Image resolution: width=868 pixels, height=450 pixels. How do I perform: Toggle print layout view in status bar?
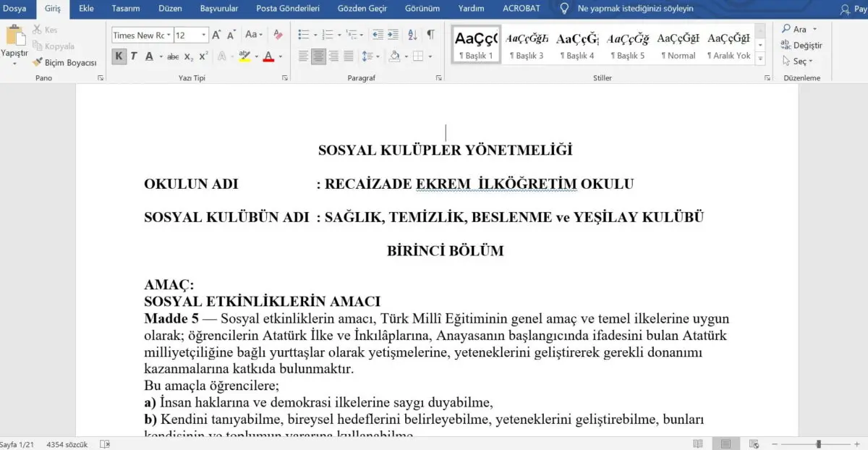tap(726, 444)
